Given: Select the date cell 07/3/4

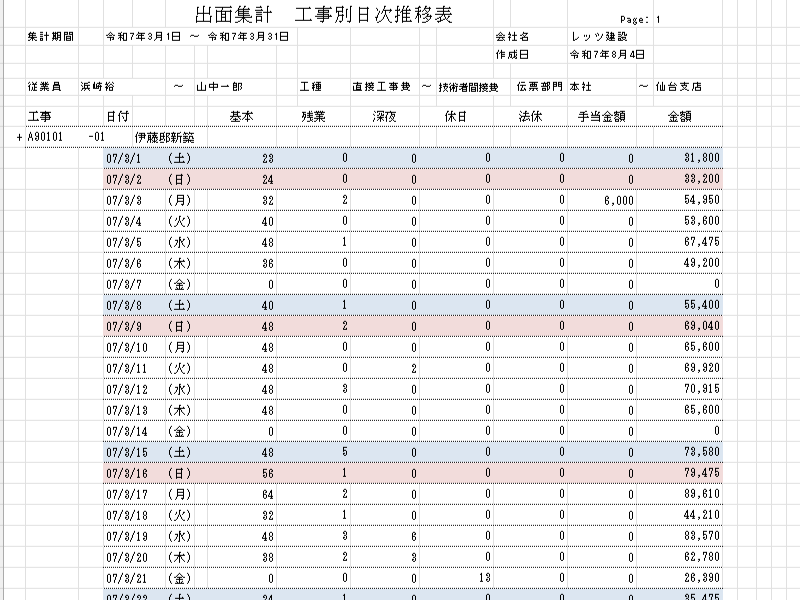Looking at the screenshot, I should (123, 221).
